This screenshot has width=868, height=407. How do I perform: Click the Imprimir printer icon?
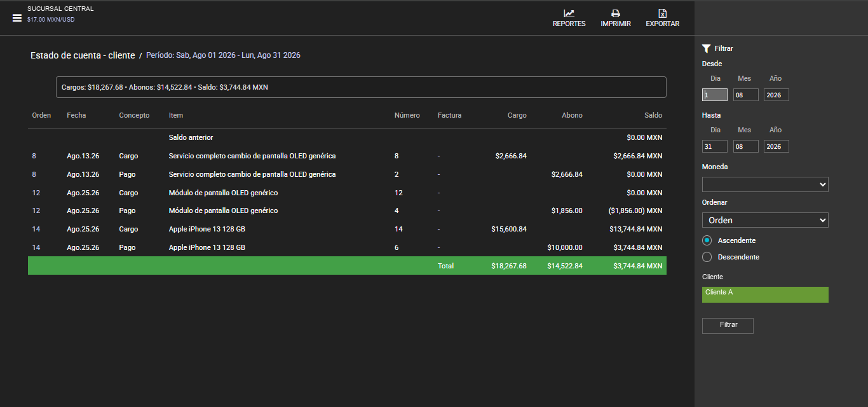click(x=615, y=13)
